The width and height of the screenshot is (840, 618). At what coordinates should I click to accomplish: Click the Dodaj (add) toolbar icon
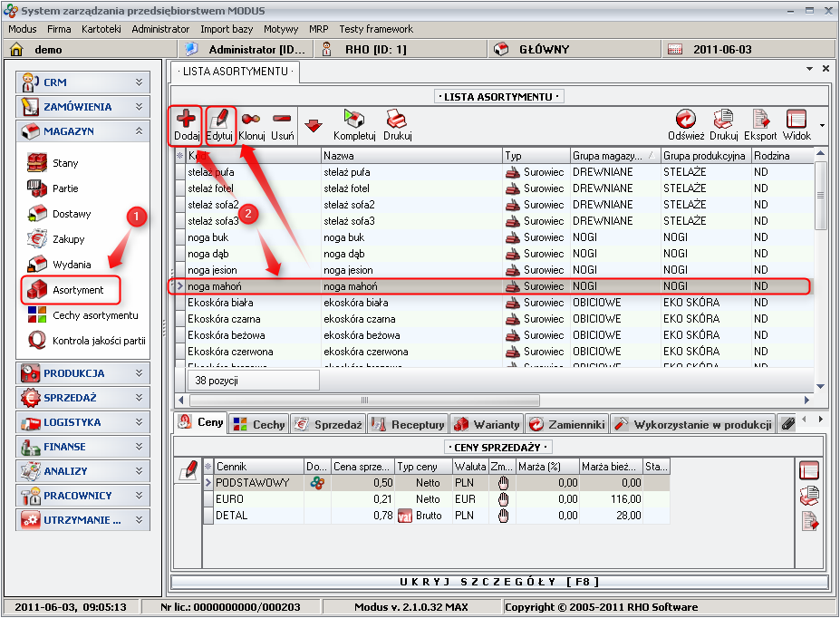pos(185,119)
